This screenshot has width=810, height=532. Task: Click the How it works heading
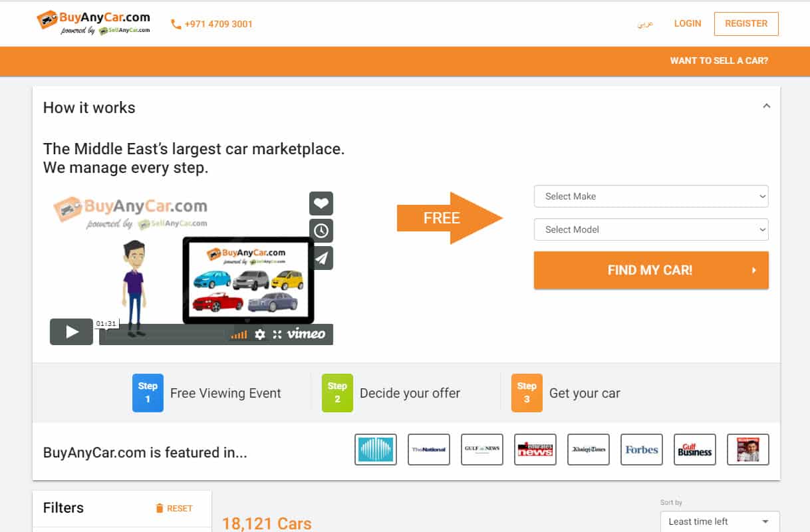(89, 108)
